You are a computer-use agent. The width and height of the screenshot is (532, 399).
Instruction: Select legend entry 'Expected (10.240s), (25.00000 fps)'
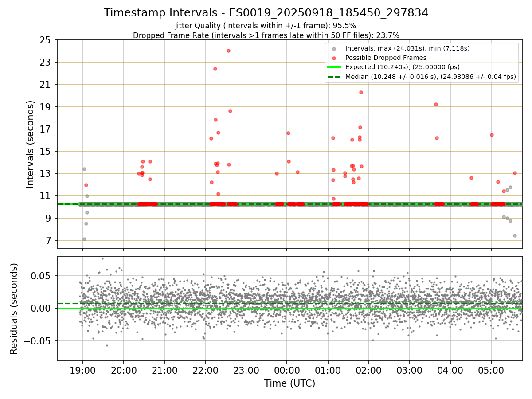coord(402,67)
